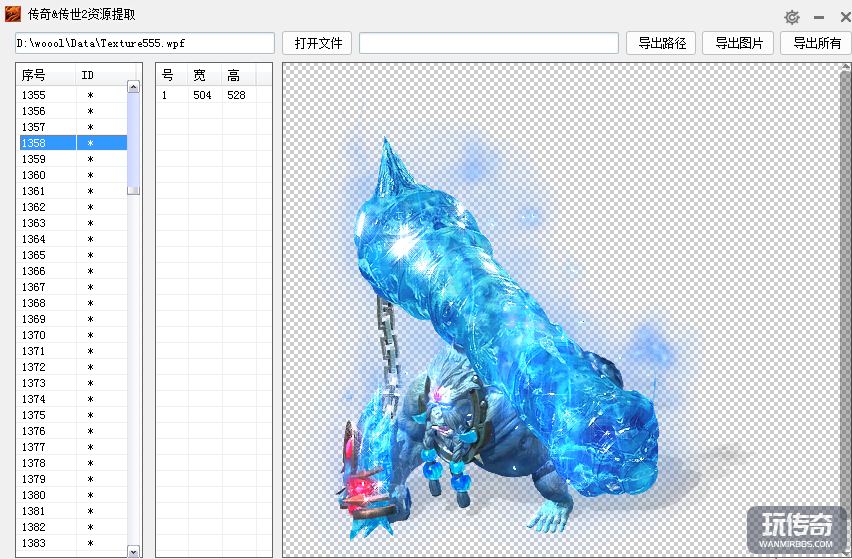Select list row 1367
The width and height of the screenshot is (852, 559).
pos(73,287)
